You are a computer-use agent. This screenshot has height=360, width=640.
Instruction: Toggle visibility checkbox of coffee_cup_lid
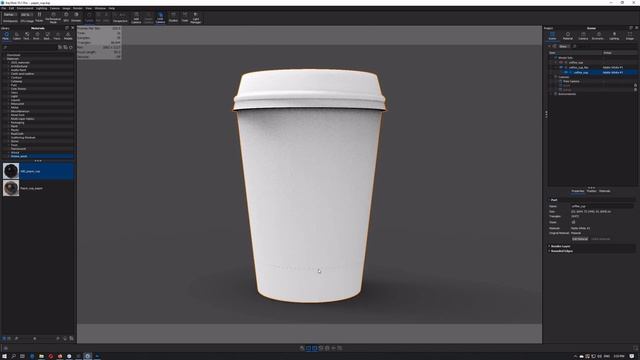(561, 67)
